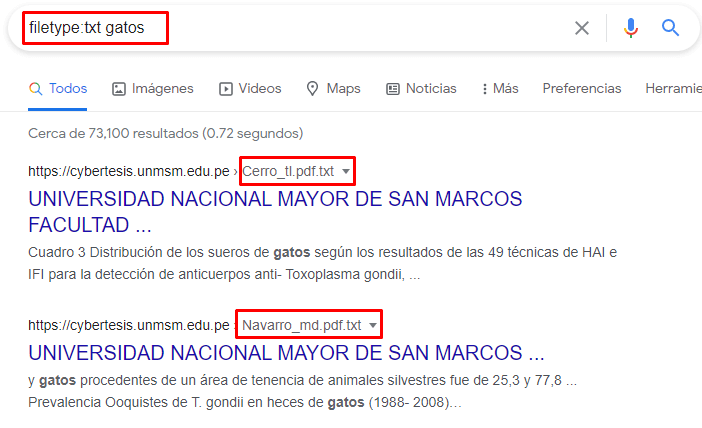Click the snippet line 'Prevalencia Ooquistes de T. gondii'
Screen dimensions: 702x428
click(x=244, y=402)
